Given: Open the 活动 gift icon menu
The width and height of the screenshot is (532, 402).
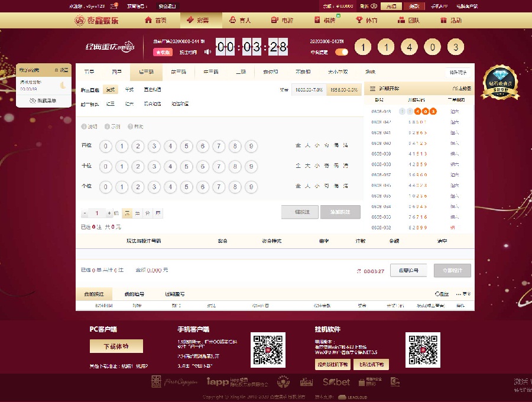Looking at the screenshot, I should tap(443, 20).
